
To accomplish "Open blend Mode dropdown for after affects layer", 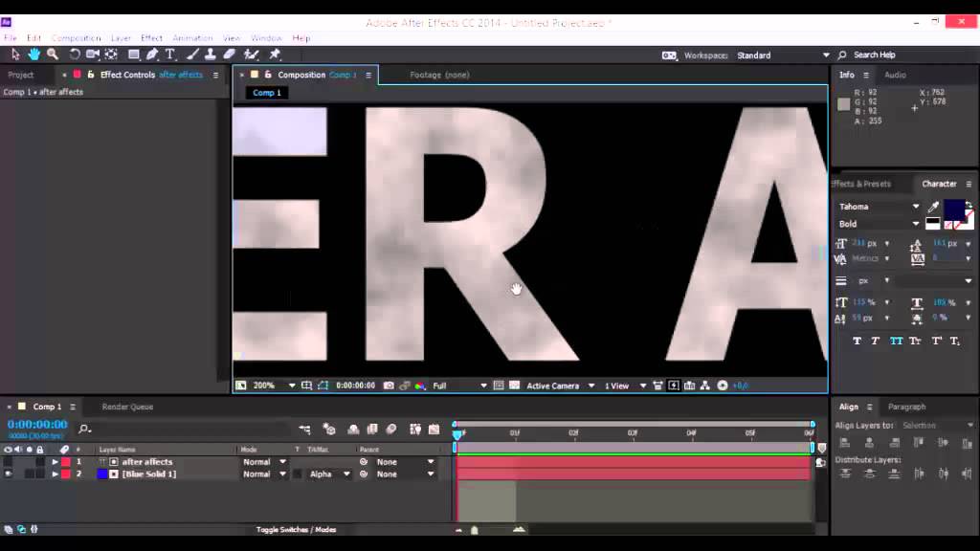I will pyautogui.click(x=264, y=462).
